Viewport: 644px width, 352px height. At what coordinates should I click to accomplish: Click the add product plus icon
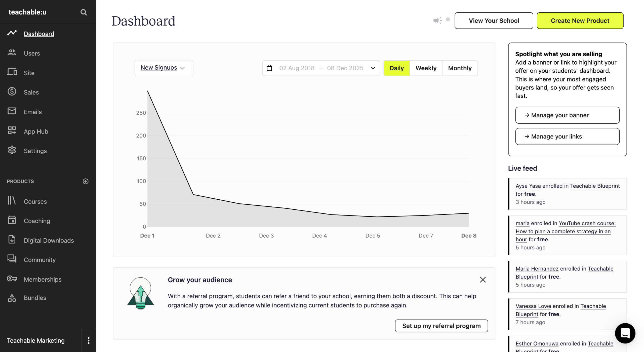coord(86,181)
